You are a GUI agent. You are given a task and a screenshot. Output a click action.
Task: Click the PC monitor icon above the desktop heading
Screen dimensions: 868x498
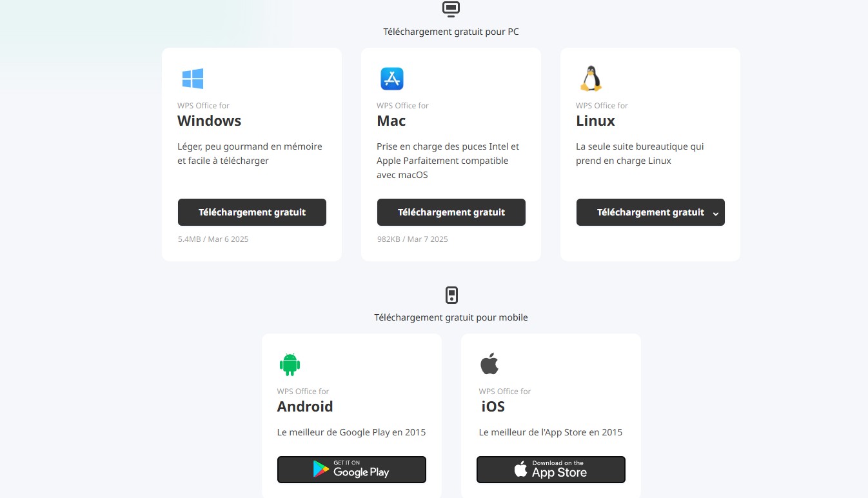451,9
